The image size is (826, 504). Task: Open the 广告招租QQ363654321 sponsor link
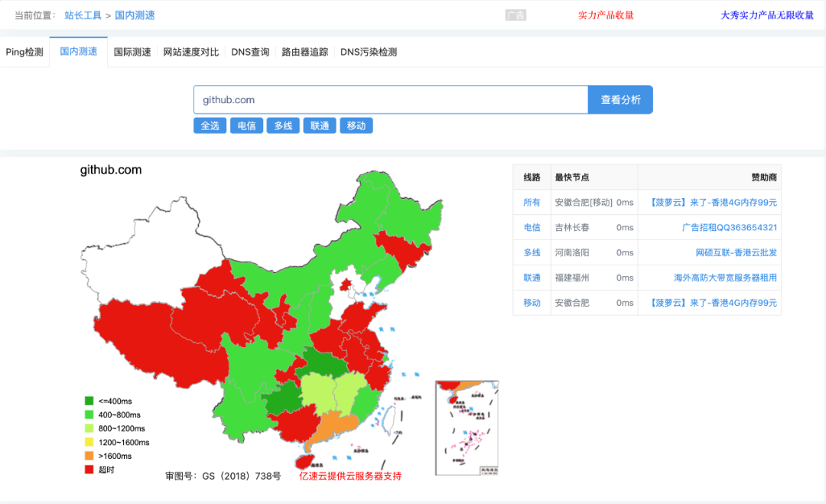click(729, 227)
